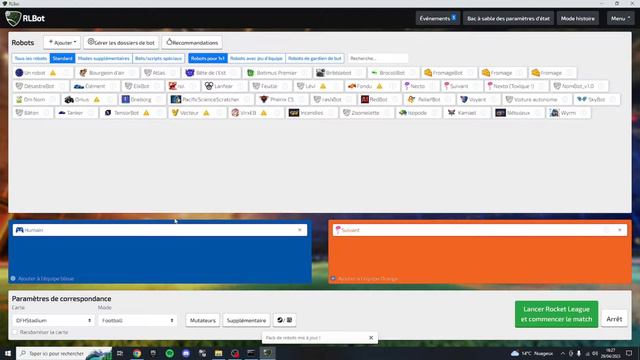Toggle the info circle on Atlas card
The width and height of the screenshot is (640, 360).
(x=173, y=73)
